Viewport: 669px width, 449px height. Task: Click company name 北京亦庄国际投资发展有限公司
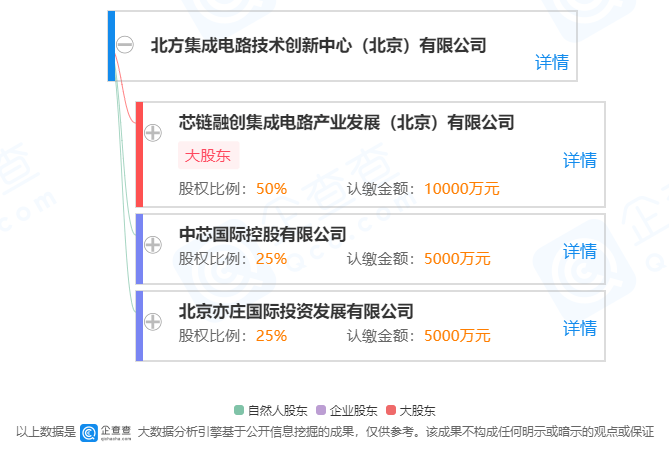pos(296,311)
